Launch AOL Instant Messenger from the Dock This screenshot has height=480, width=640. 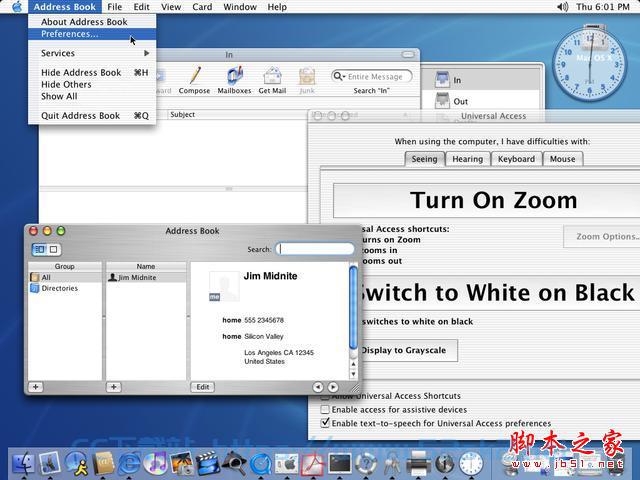[77, 464]
